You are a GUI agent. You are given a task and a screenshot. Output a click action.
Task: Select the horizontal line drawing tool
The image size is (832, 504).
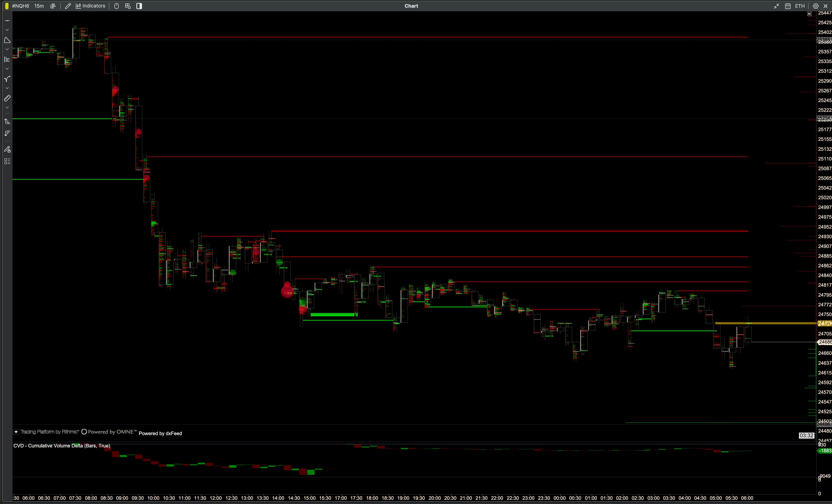tap(7, 21)
